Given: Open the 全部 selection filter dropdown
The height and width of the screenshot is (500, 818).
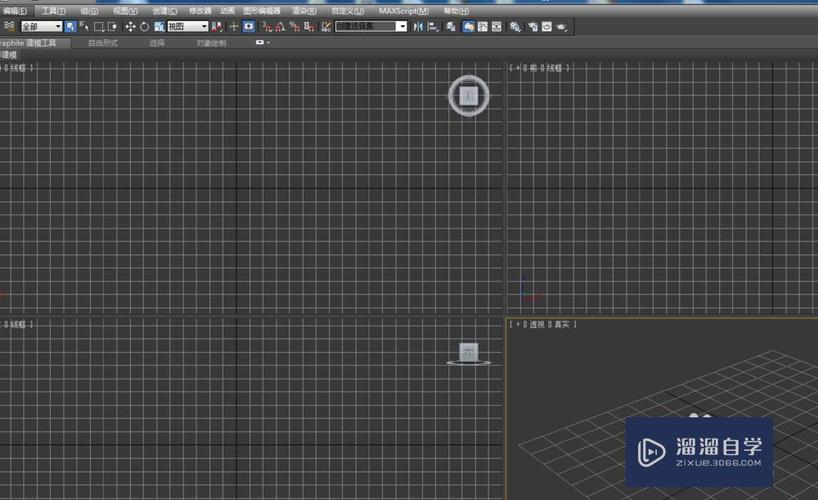Looking at the screenshot, I should click(x=41, y=26).
